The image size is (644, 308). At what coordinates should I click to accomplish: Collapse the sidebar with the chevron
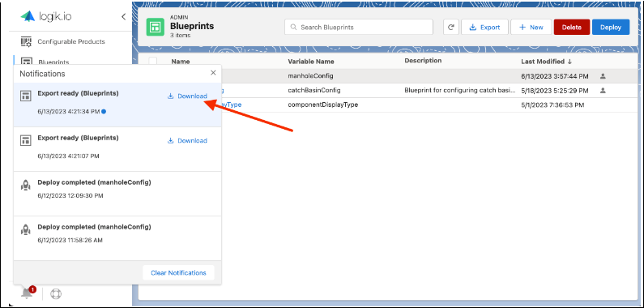pos(124,16)
